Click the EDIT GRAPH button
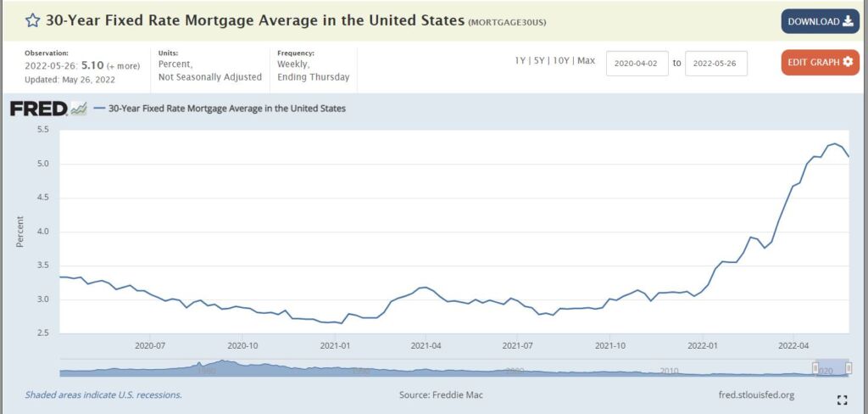 click(820, 62)
